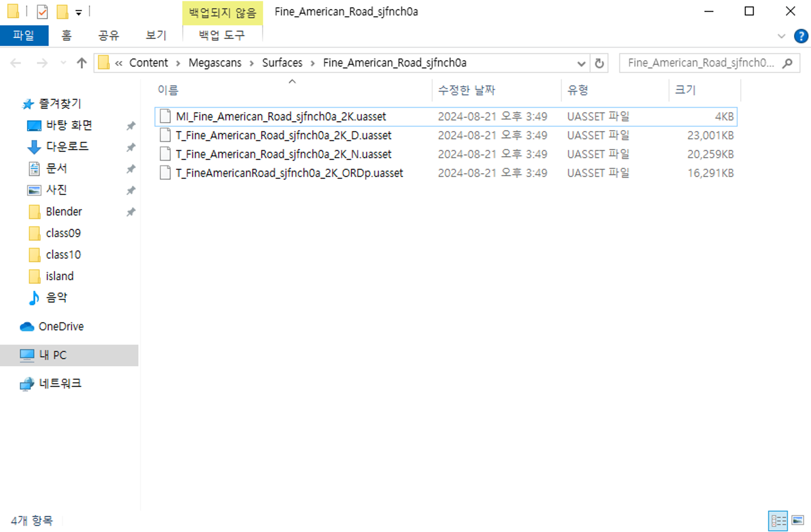The image size is (811, 532).
Task: Click the file icon of the 2K_ORDp texture
Action: click(x=165, y=173)
